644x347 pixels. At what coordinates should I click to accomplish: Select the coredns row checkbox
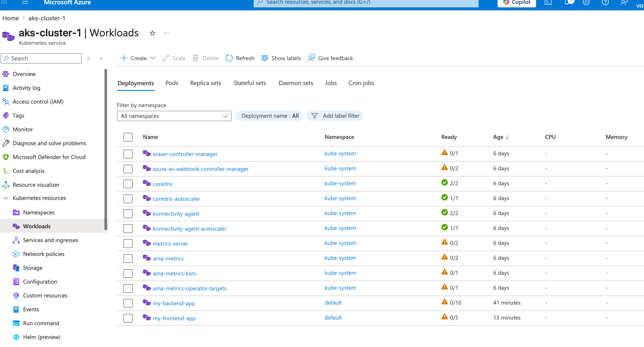(128, 184)
